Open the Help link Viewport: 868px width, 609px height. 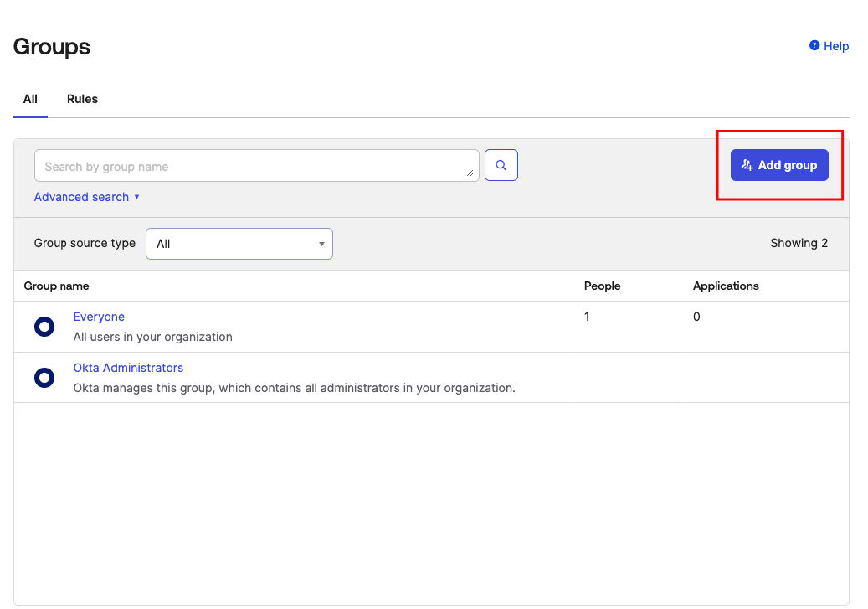836,46
